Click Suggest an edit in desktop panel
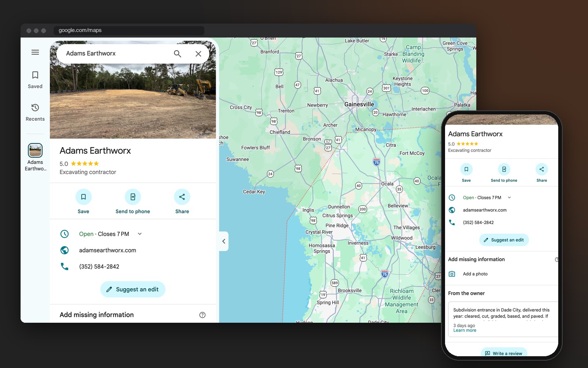This screenshot has height=368, width=588. [133, 289]
